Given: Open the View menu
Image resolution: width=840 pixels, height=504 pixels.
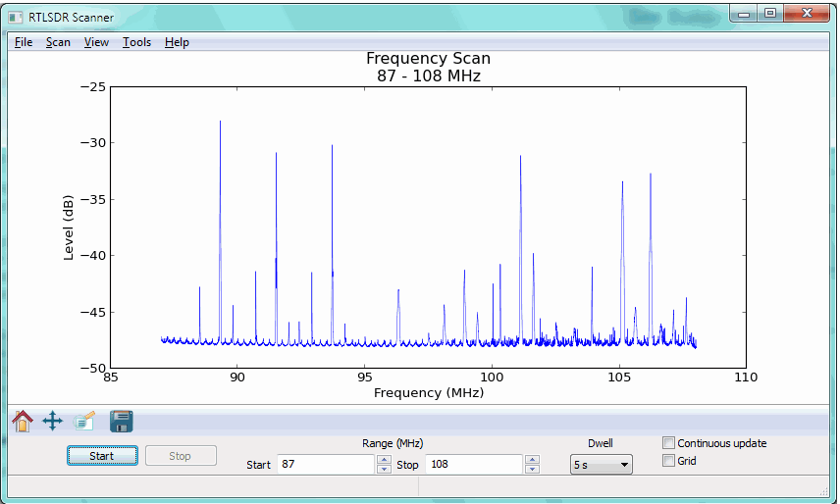Looking at the screenshot, I should coord(96,42).
